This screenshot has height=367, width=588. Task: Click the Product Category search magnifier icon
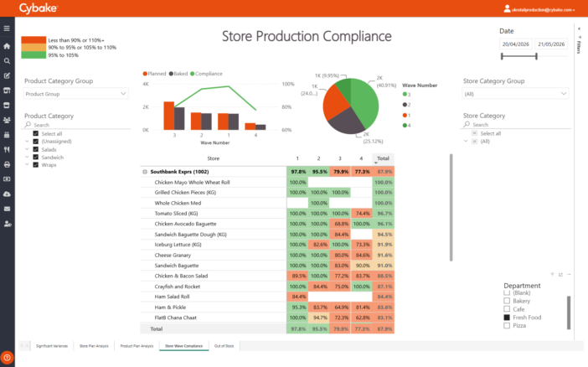(x=28, y=125)
